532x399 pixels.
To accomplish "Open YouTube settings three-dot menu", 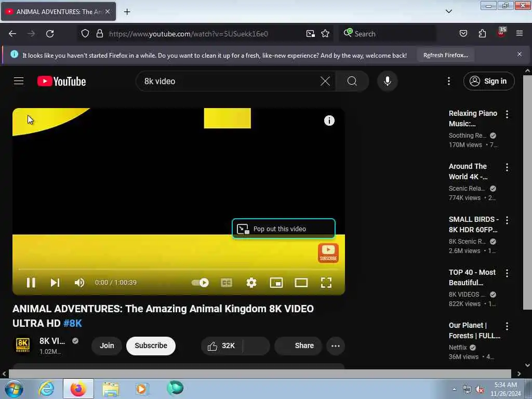I will (x=448, y=81).
